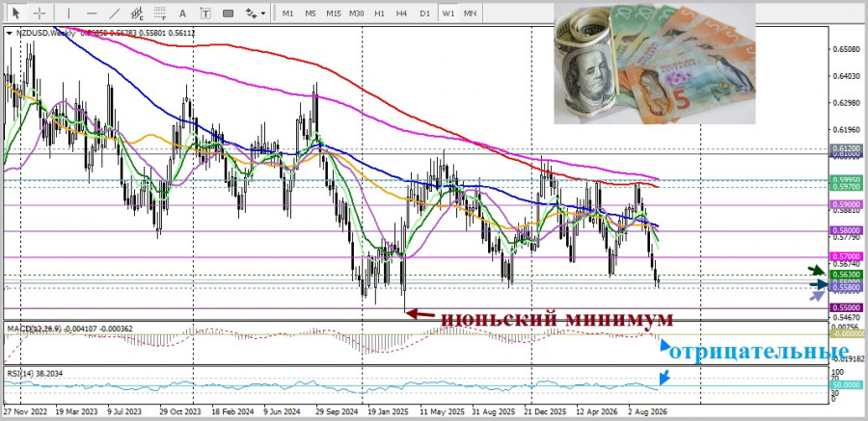The height and width of the screenshot is (421, 868).
Task: Click the 0.65080 price scale value
Action: point(847,50)
